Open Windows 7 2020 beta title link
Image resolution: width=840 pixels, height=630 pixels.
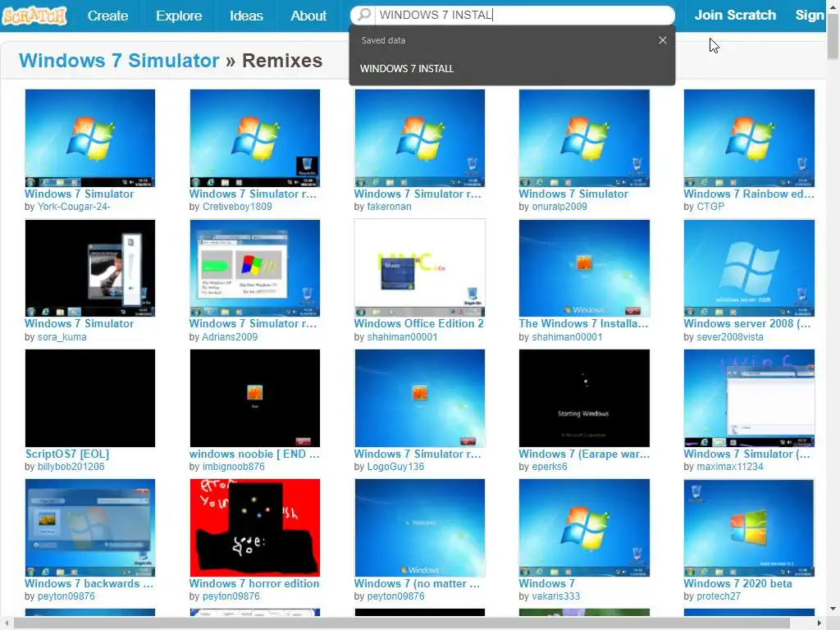click(737, 583)
